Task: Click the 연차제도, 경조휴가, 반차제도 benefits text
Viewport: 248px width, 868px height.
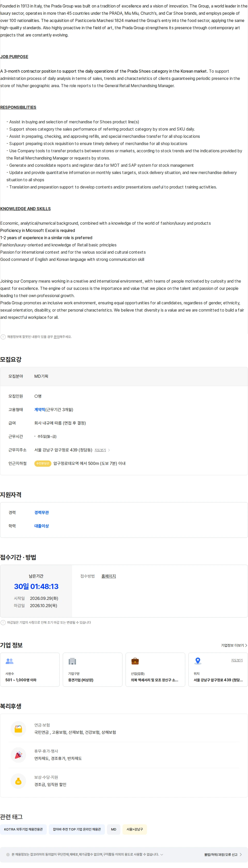Action: pyautogui.click(x=58, y=758)
